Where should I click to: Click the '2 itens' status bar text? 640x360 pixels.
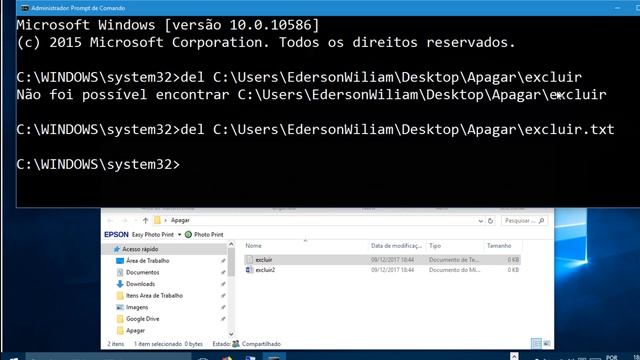pos(116,344)
